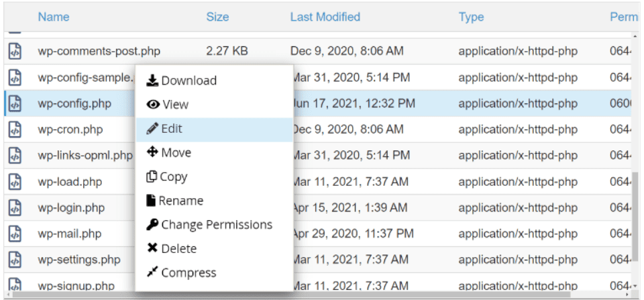Click the horizontal scrollbar at bottom
Image resolution: width=644 pixels, height=300 pixels.
[x=315, y=294]
